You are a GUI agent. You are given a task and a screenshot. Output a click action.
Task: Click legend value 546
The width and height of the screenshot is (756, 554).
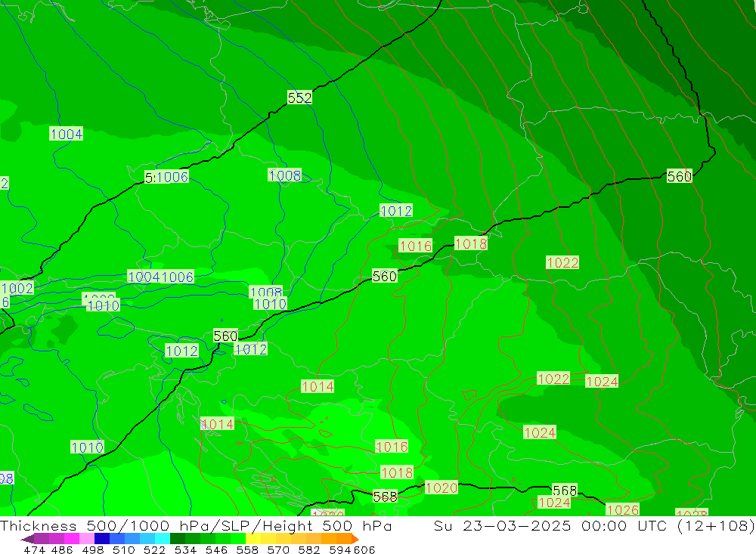[x=216, y=549]
